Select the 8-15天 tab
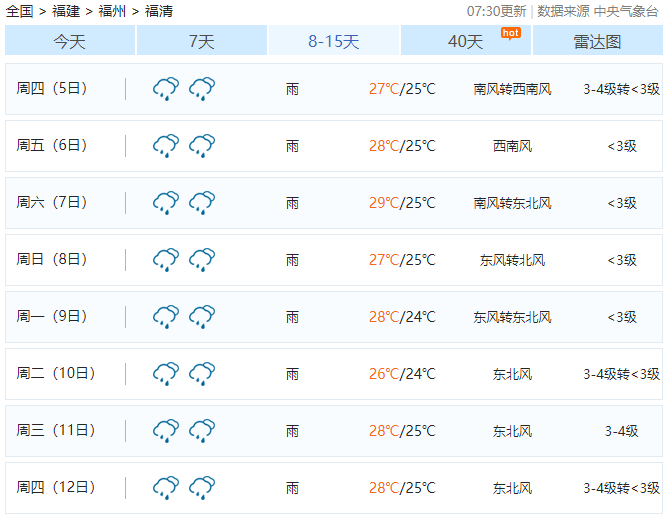The width and height of the screenshot is (671, 526). 334,40
